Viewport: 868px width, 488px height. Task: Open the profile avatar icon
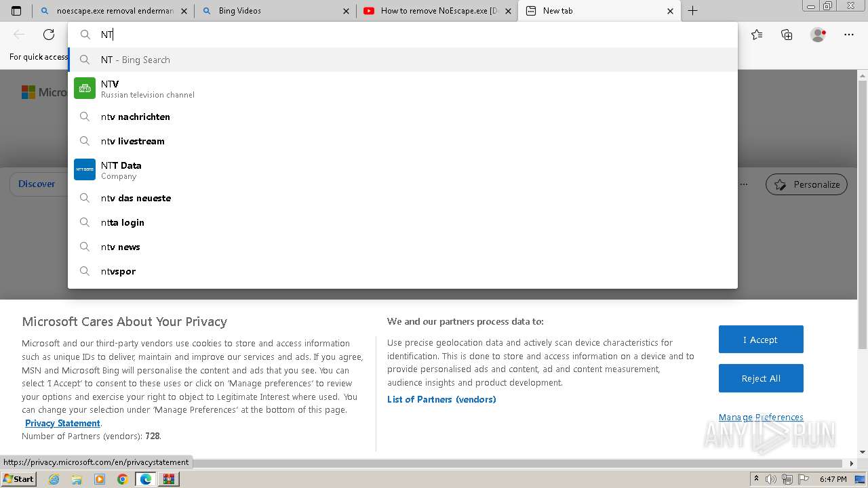[818, 35]
